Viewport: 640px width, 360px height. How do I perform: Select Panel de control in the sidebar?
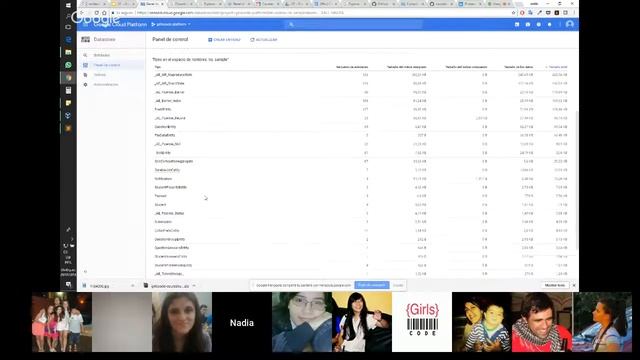coord(107,65)
